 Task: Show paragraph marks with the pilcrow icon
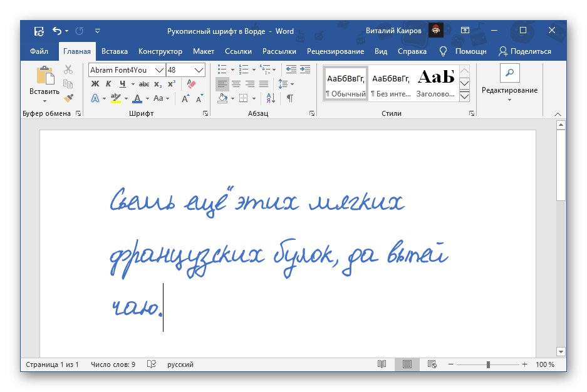tap(289, 98)
